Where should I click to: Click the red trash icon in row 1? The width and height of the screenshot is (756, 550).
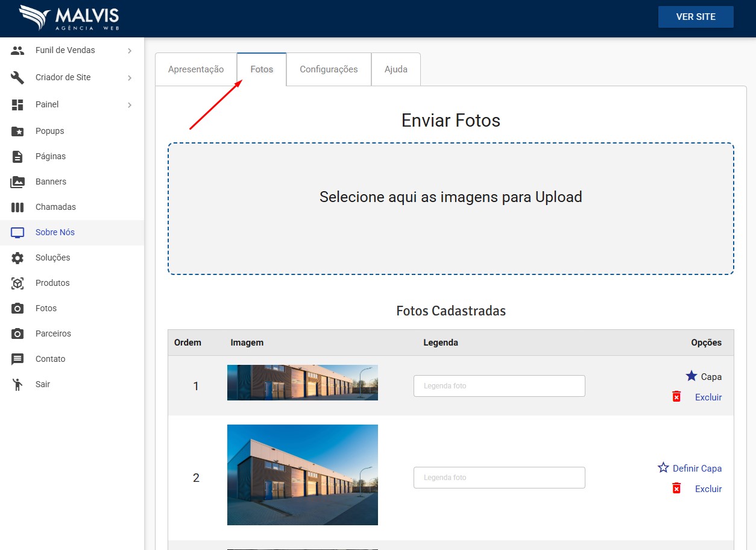click(676, 397)
